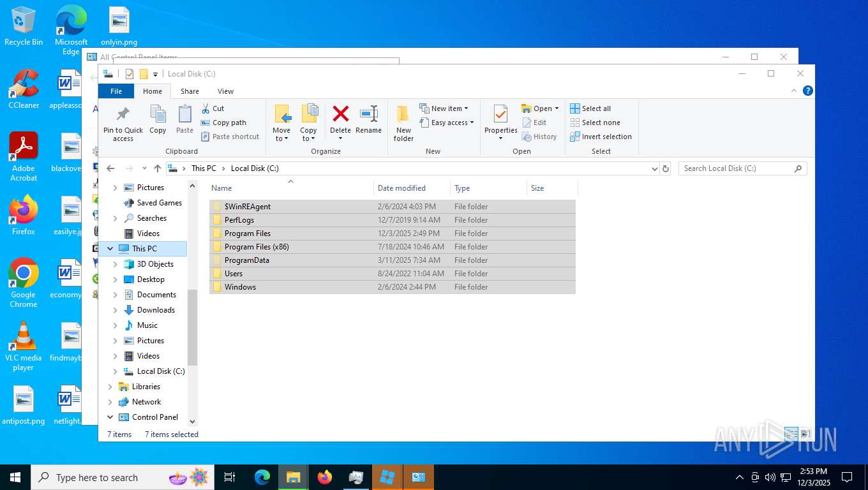
Task: Switch to Details view icon in status bar
Action: point(791,434)
